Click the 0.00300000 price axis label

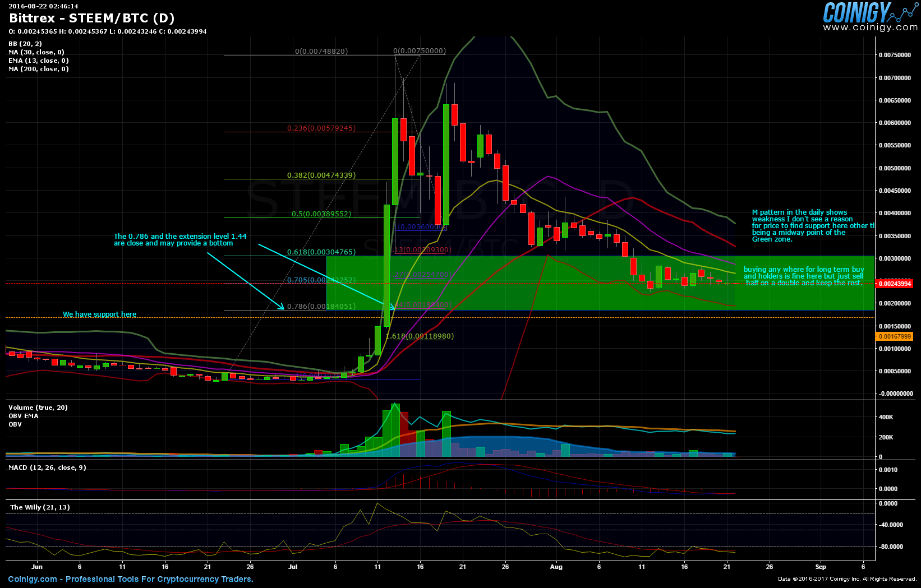(895, 258)
